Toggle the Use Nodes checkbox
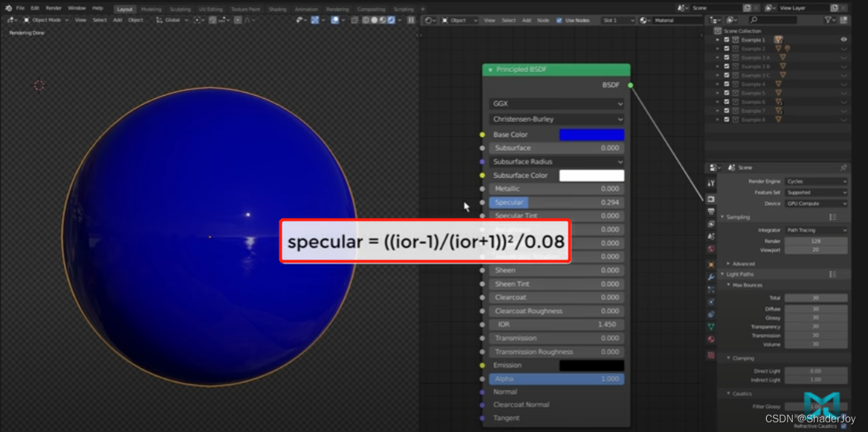This screenshot has width=868, height=432. tap(558, 20)
